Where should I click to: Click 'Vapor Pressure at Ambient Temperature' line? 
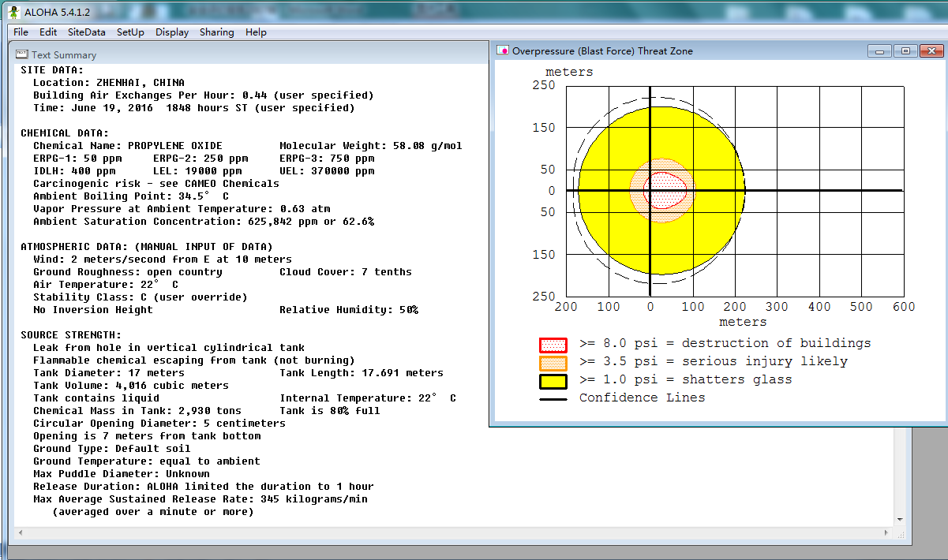tap(182, 208)
